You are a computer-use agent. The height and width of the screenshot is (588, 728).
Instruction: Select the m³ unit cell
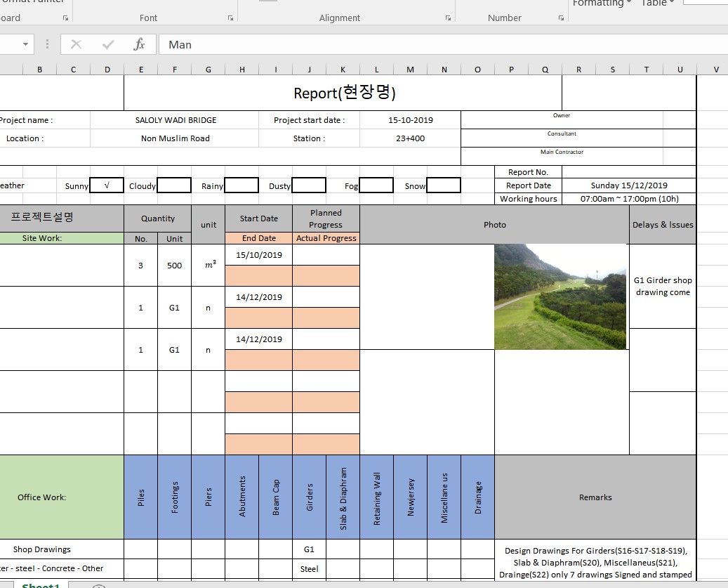(208, 266)
